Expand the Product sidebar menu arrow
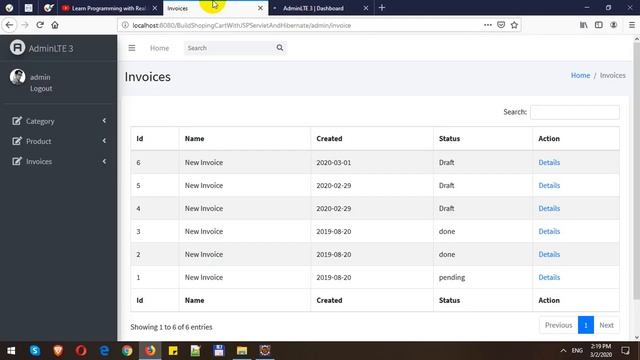Image resolution: width=640 pixels, height=360 pixels. 104,141
